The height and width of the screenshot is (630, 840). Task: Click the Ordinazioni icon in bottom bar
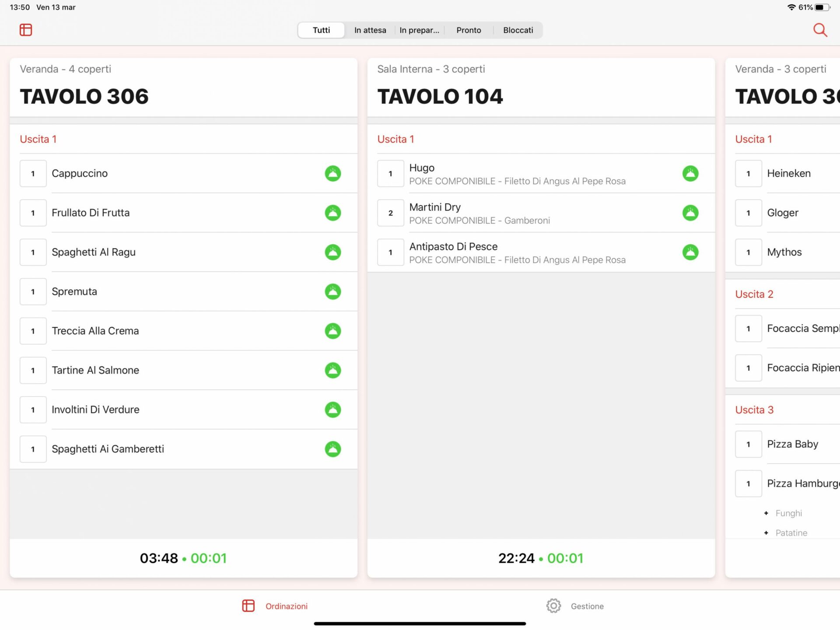point(248,606)
